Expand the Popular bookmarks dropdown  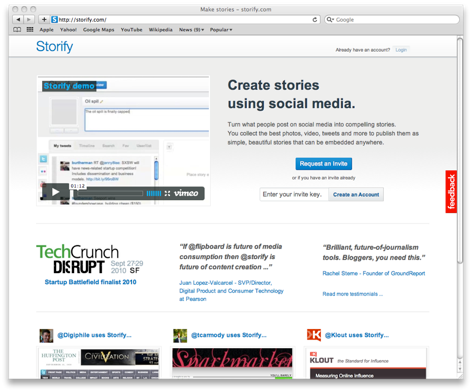click(221, 30)
